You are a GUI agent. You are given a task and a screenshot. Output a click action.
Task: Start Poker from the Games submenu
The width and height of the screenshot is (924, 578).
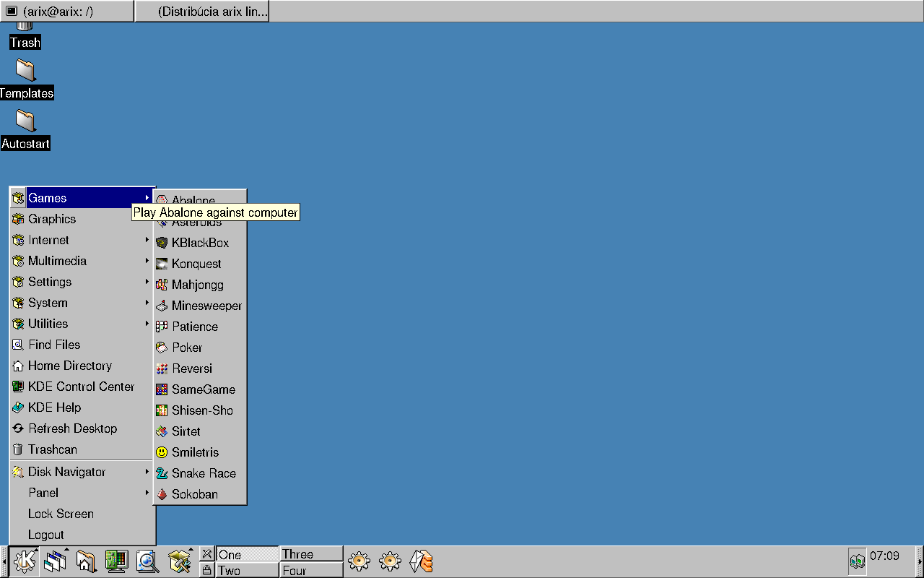point(200,348)
